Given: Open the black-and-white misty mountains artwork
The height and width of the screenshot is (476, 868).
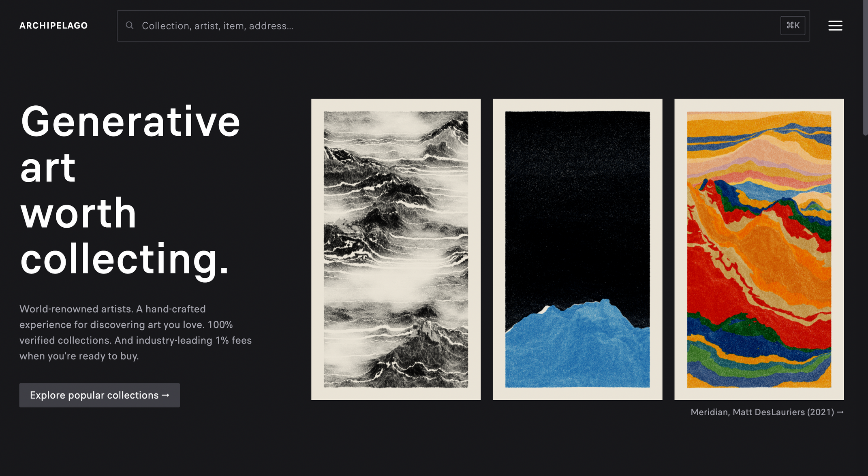Looking at the screenshot, I should pyautogui.click(x=396, y=249).
